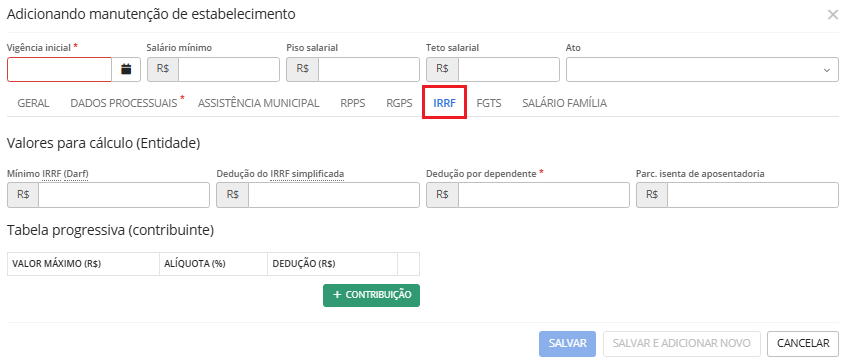The height and width of the screenshot is (360, 843).
Task: Click the Valores para cálculo (Entidade) heading
Action: (104, 143)
